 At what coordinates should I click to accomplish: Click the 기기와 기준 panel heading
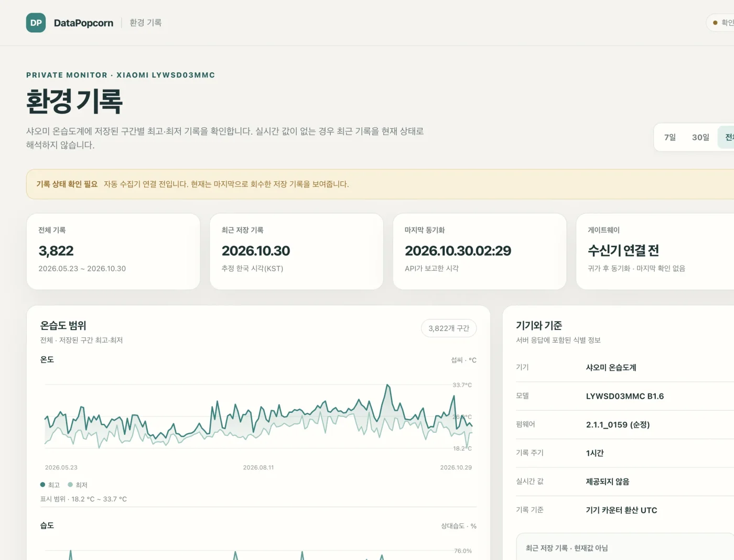pos(539,326)
